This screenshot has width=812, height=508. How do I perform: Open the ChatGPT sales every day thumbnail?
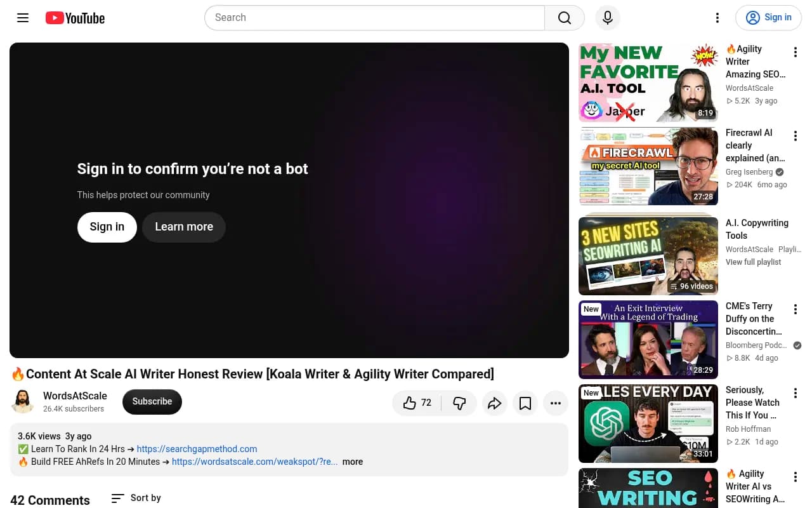648,424
